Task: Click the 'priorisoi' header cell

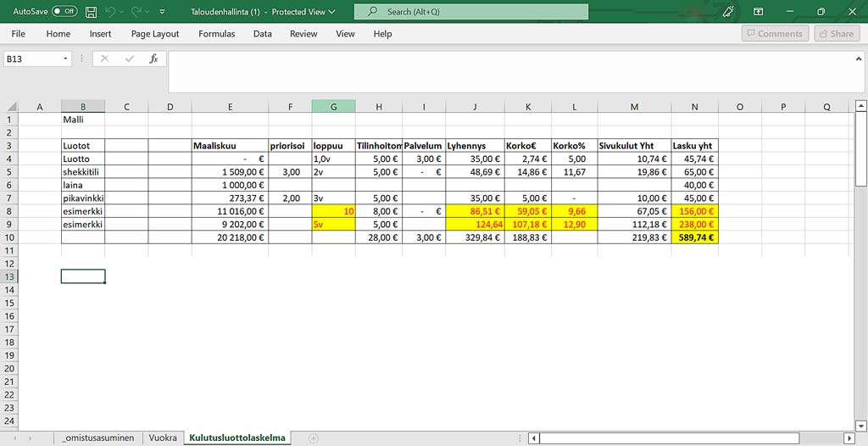Action: tap(290, 146)
